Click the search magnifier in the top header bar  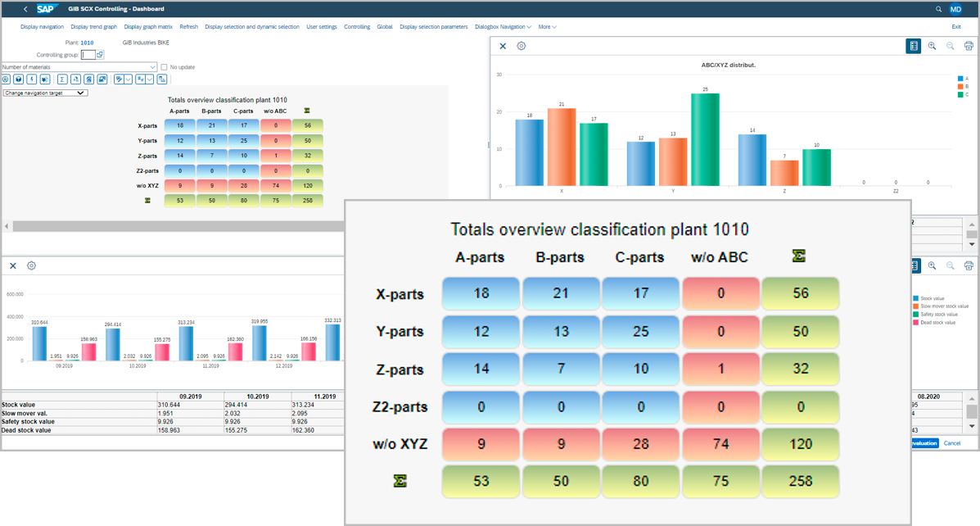[938, 9]
